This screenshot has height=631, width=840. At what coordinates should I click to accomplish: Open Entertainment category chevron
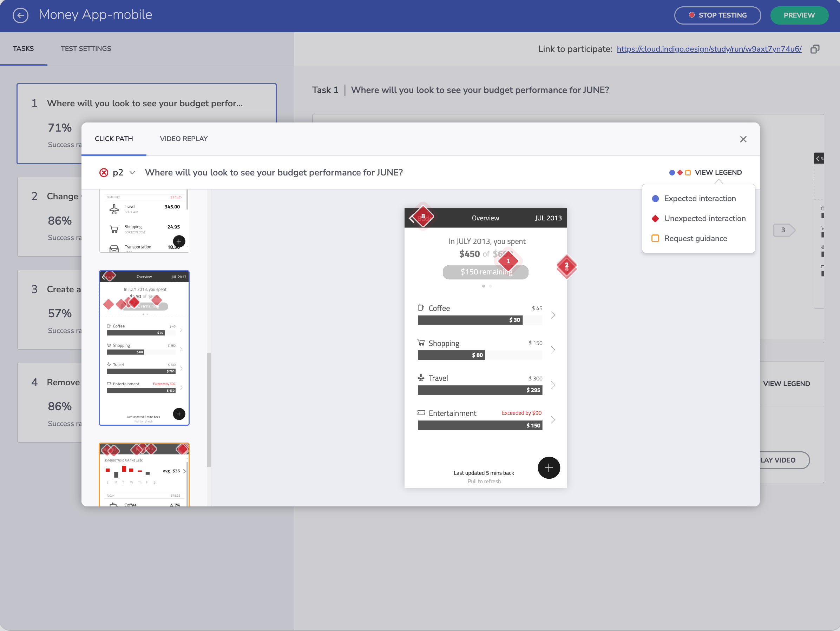point(552,420)
